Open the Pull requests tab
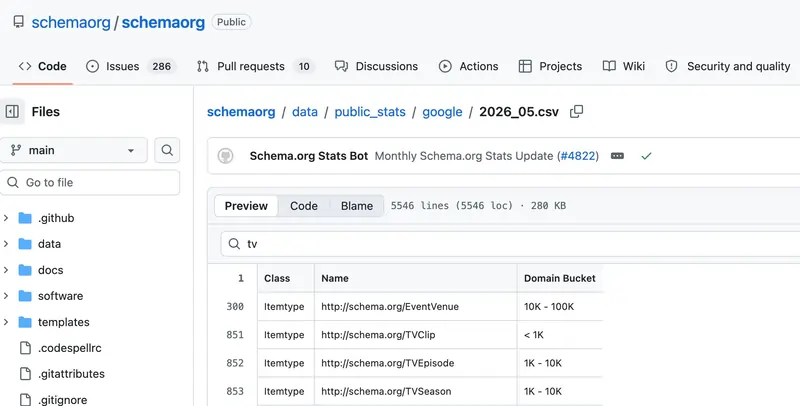Viewport: 800px width, 406px height. (x=255, y=66)
